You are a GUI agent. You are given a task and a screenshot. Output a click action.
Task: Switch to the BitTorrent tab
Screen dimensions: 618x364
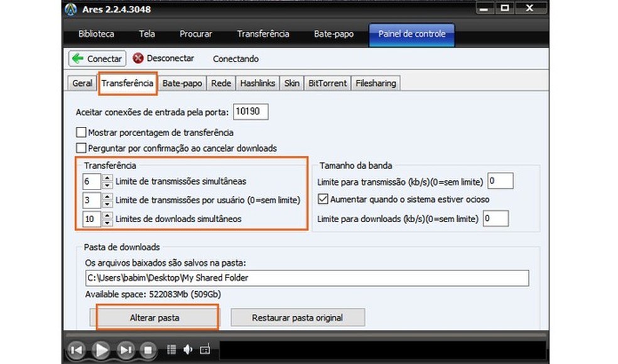point(327,83)
